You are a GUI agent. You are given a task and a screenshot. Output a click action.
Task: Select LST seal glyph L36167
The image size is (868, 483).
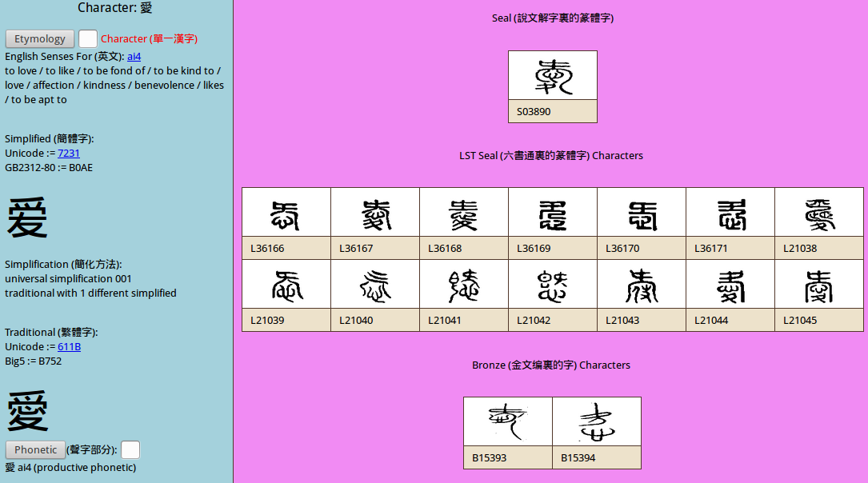pos(374,213)
